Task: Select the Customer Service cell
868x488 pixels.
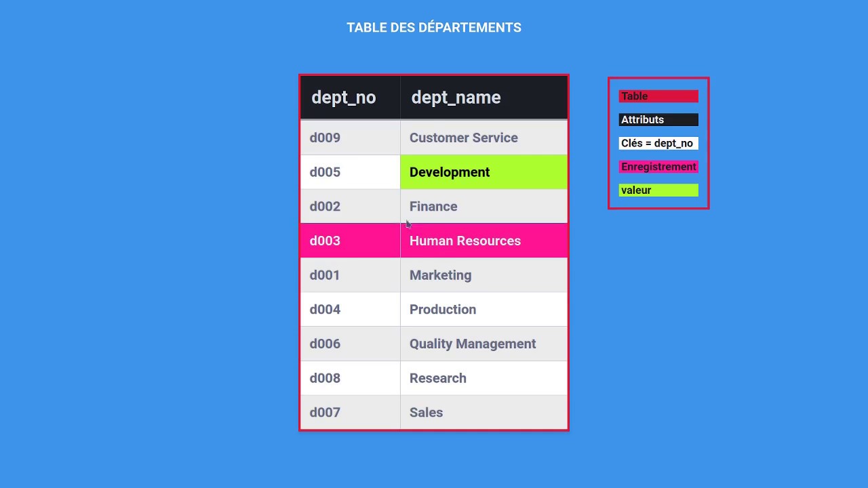Action: pyautogui.click(x=484, y=138)
